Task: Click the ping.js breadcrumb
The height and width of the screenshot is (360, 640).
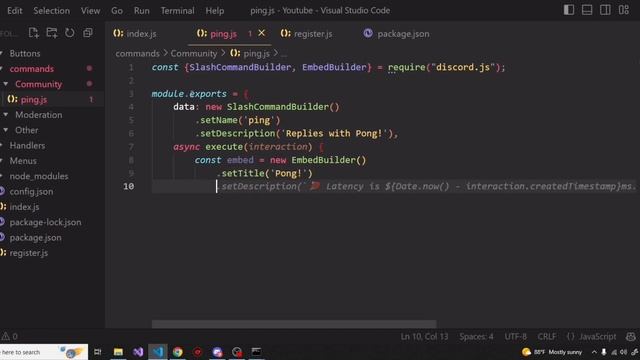Action: (x=250, y=53)
